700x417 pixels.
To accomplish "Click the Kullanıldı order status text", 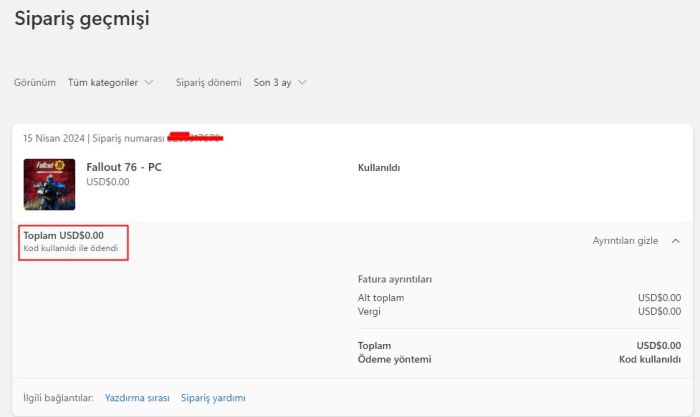I will (x=379, y=168).
